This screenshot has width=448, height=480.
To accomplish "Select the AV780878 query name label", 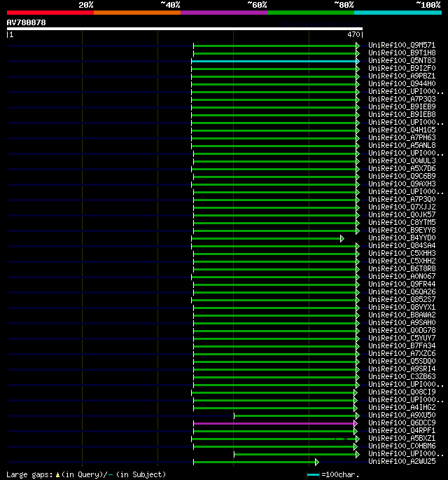I will pyautogui.click(x=27, y=22).
